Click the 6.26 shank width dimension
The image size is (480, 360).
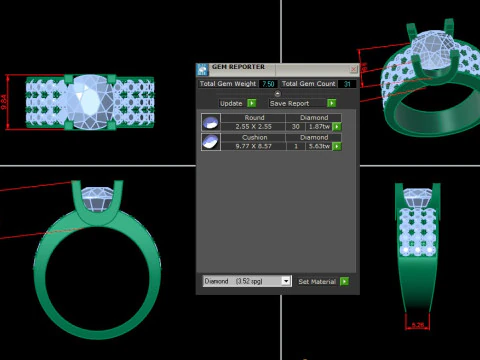[x=418, y=325]
